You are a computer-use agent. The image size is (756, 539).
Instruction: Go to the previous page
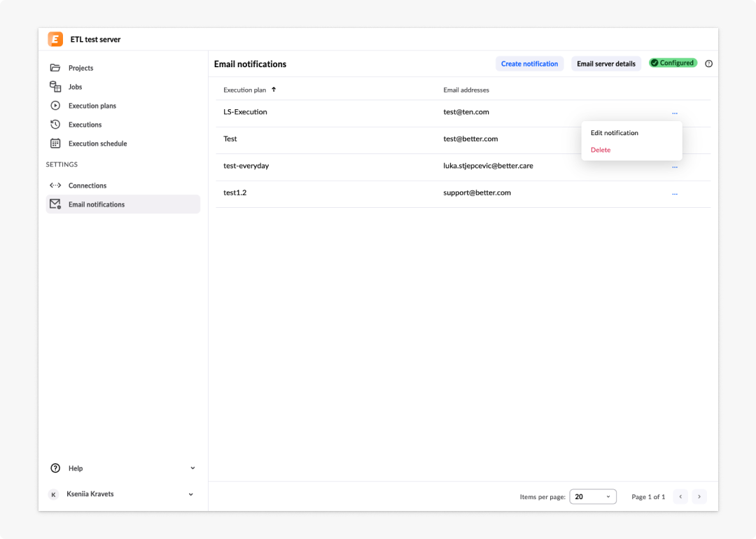coord(680,496)
